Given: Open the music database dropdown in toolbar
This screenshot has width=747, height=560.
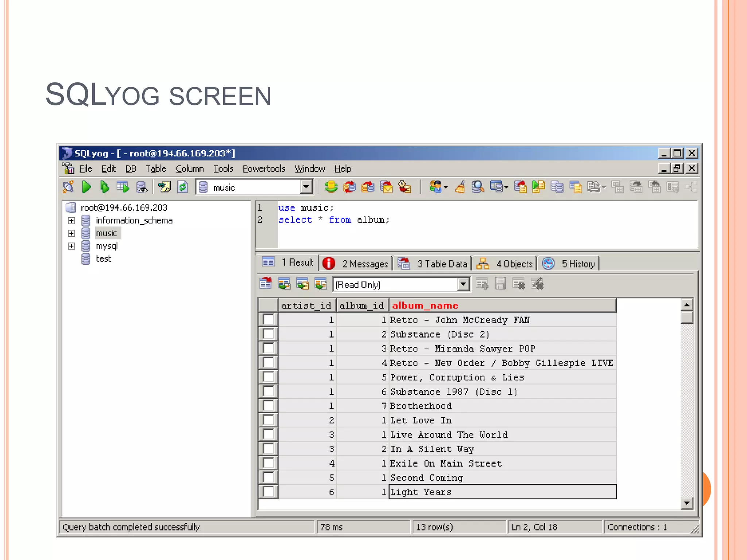Looking at the screenshot, I should 306,187.
